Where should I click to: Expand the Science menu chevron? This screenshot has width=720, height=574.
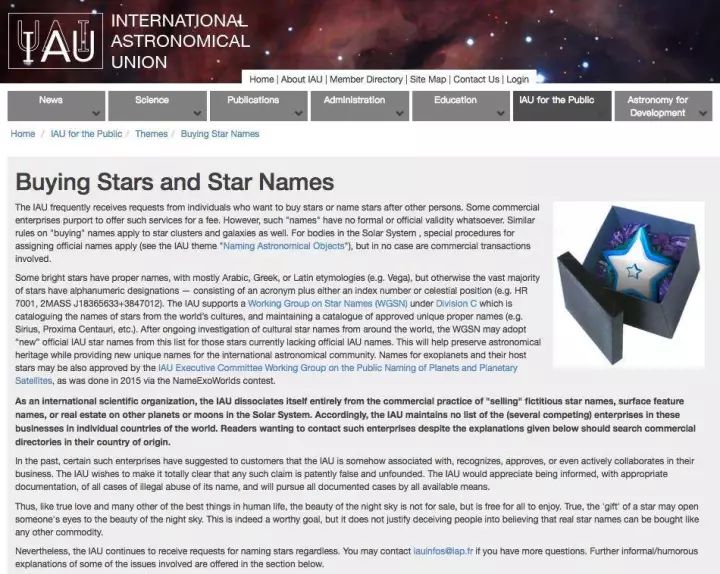[x=197, y=113]
